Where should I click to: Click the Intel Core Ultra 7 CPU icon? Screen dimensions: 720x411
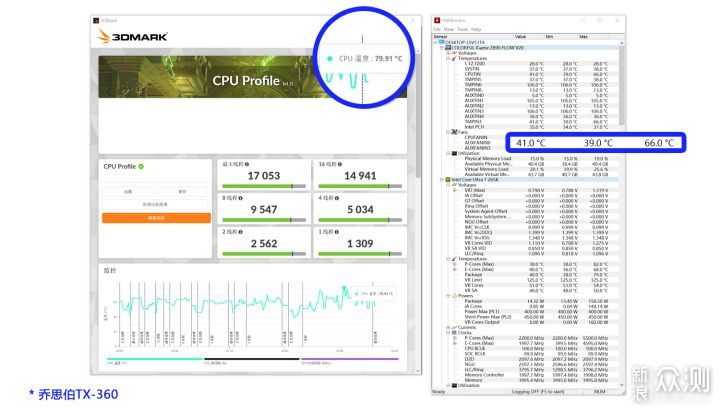448,180
